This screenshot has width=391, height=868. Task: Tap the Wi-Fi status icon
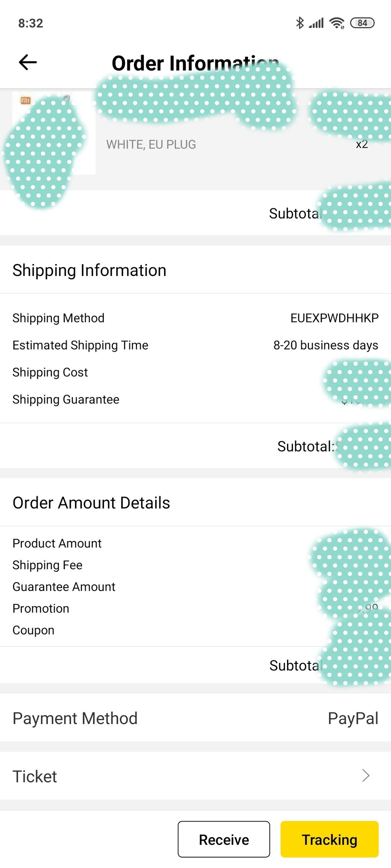click(337, 23)
